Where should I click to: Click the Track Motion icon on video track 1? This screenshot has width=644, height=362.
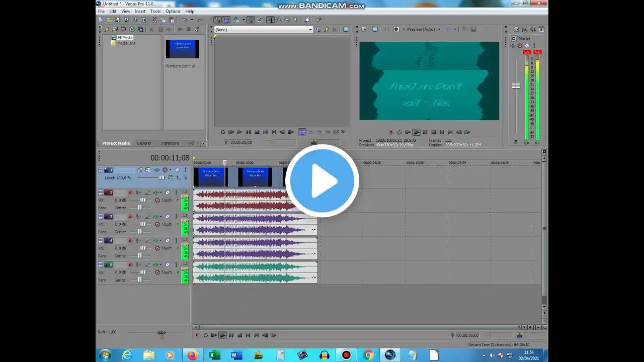tap(140, 170)
